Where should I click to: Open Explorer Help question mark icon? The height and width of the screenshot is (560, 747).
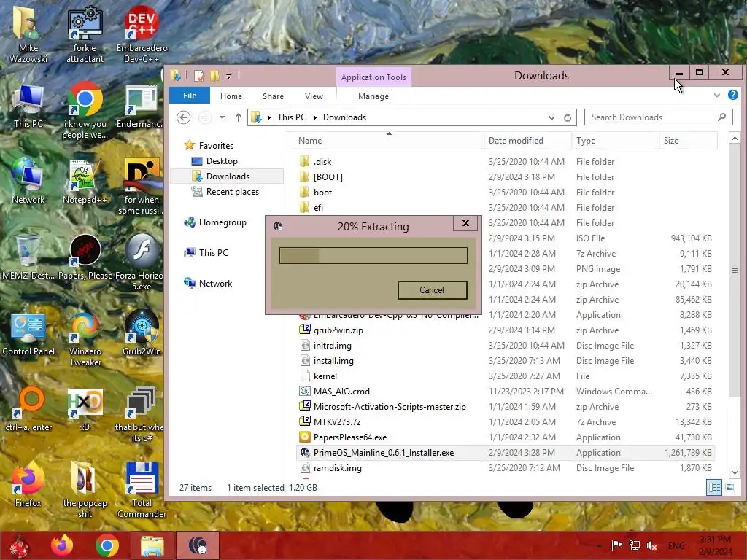tap(733, 96)
